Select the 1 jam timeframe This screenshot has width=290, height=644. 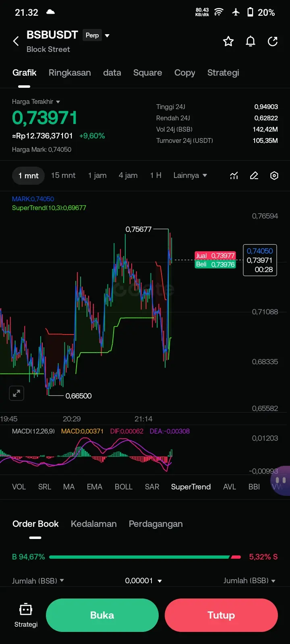pos(97,175)
